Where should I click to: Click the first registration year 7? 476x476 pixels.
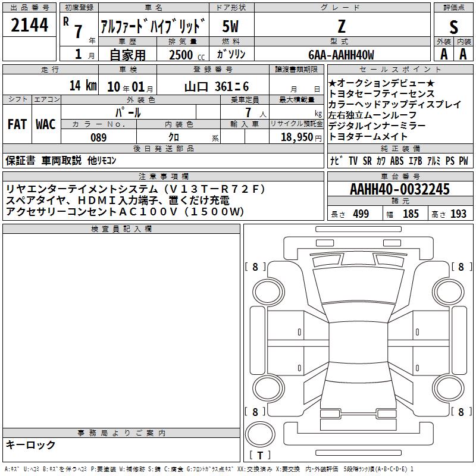coord(79,32)
